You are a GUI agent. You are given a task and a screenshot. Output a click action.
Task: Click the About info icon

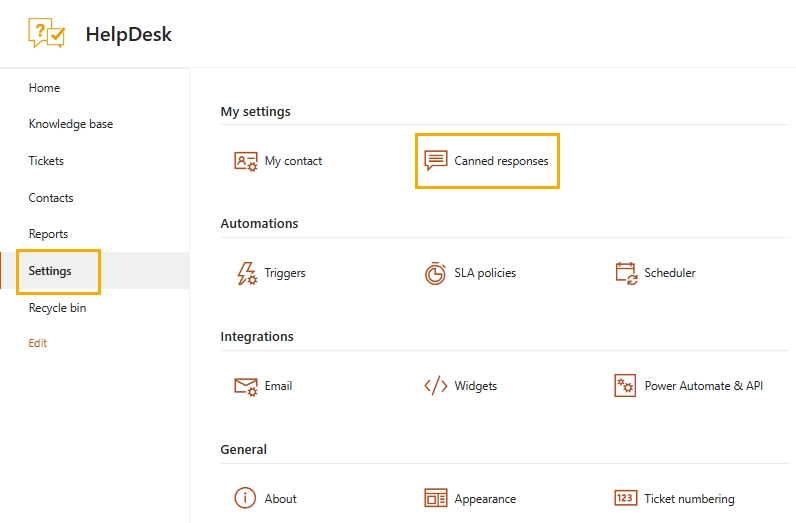pyautogui.click(x=245, y=498)
